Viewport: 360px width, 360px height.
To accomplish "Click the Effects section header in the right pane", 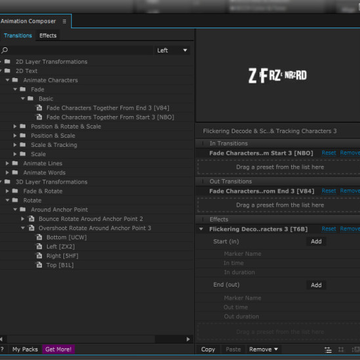I will [278, 219].
